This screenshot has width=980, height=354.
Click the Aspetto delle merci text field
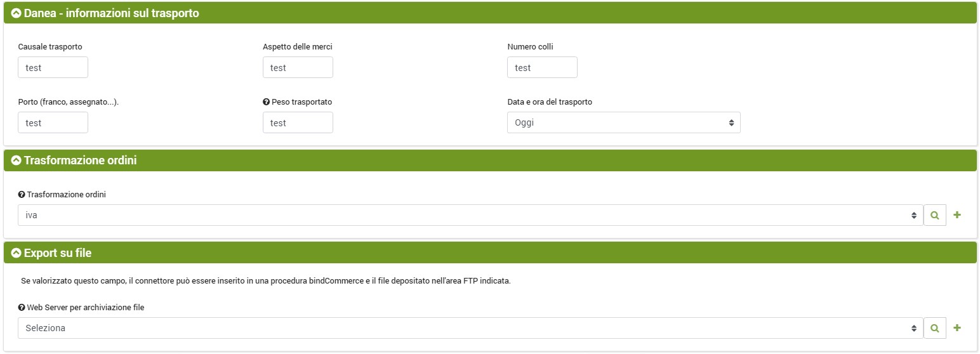[298, 67]
